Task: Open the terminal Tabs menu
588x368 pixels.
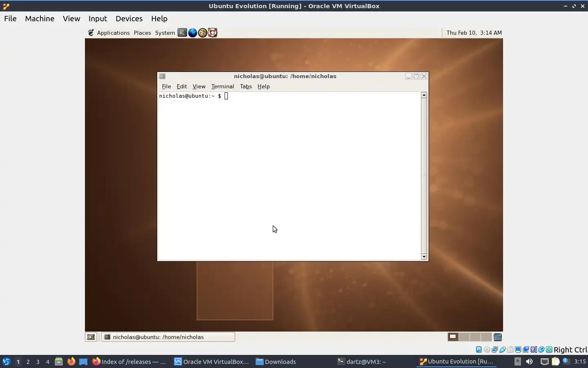Action: click(246, 86)
